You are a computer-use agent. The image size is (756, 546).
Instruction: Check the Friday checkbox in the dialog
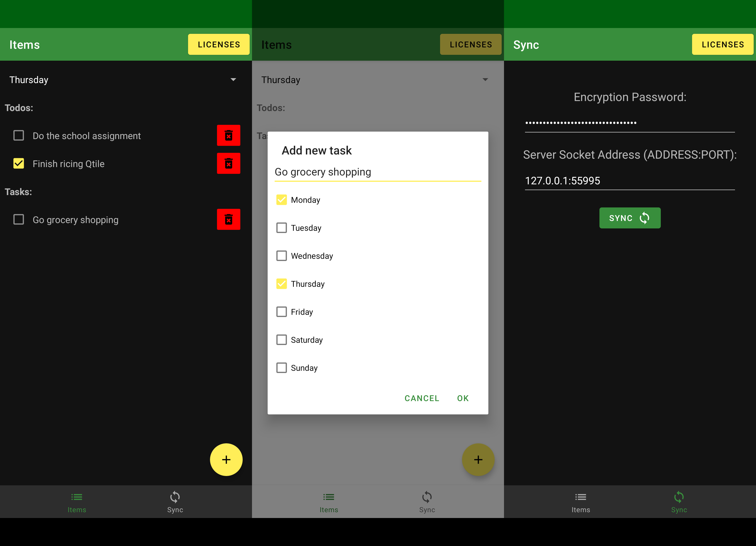282,312
